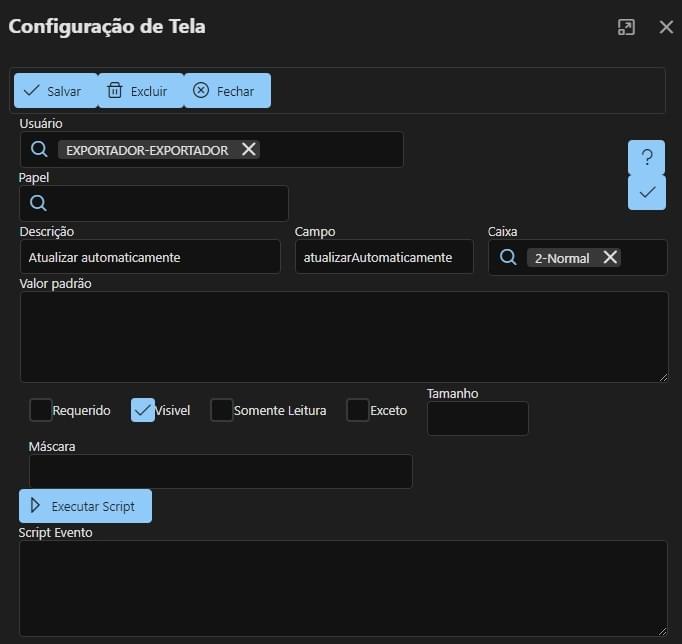The width and height of the screenshot is (682, 644).
Task: Enable the Requerido checkbox
Action: coord(41,410)
